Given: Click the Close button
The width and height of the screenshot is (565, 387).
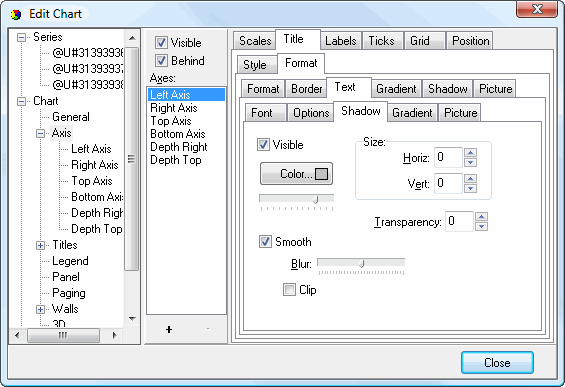Looking at the screenshot, I should coord(497,362).
